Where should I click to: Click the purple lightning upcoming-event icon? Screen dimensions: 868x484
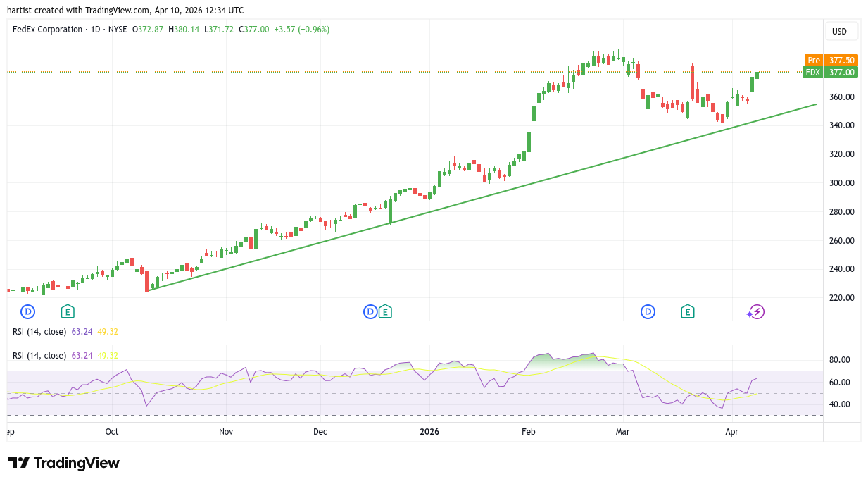click(x=756, y=311)
